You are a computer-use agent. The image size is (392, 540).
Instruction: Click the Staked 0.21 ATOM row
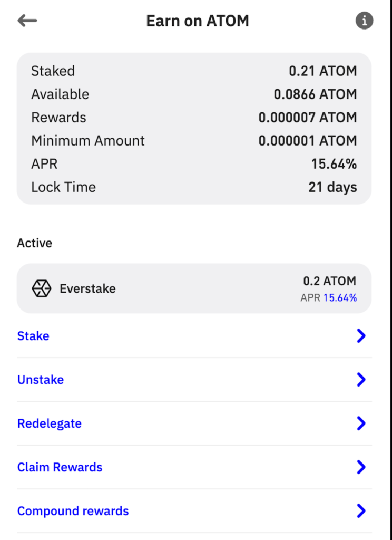tap(194, 71)
